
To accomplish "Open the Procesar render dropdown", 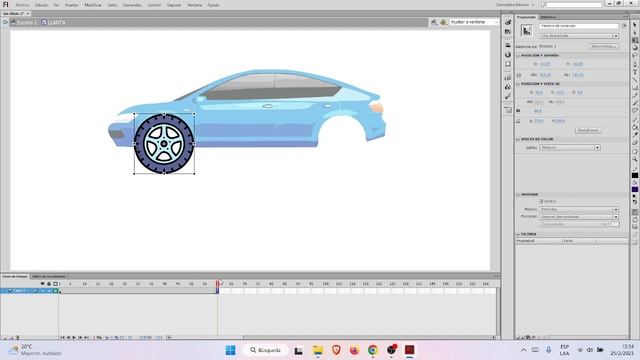I will [579, 217].
